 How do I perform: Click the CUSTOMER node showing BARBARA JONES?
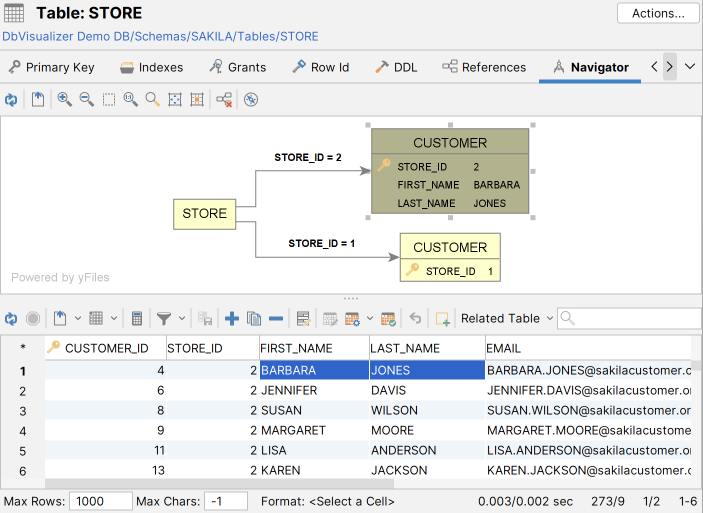[x=450, y=171]
